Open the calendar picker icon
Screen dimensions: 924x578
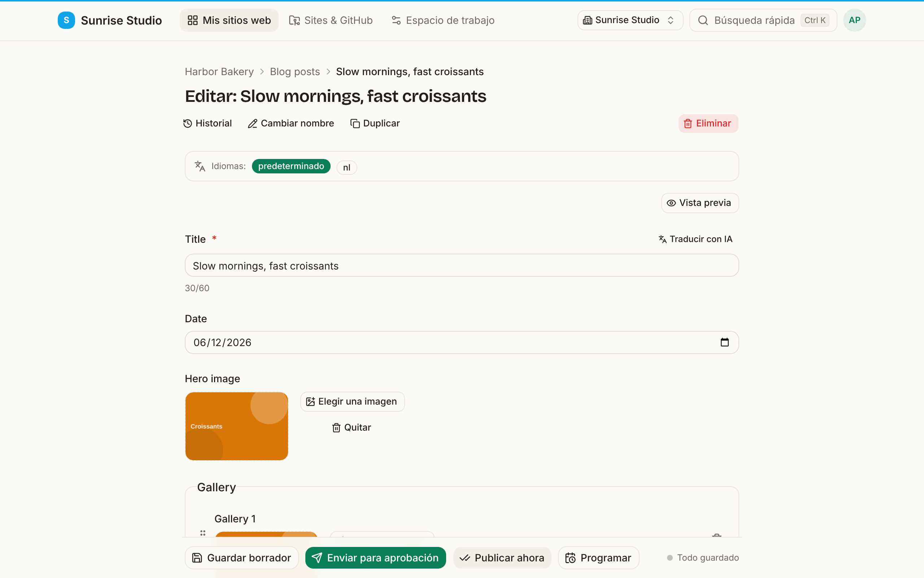coord(724,342)
